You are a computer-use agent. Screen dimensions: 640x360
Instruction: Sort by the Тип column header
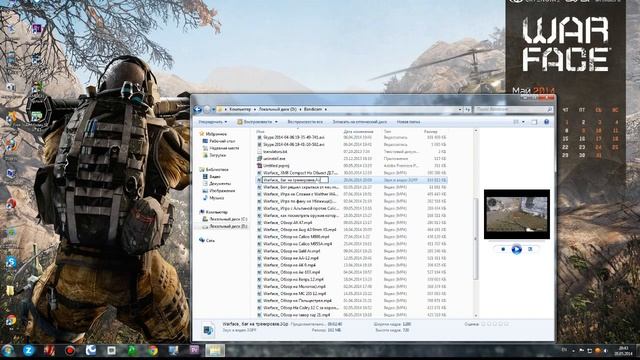pyautogui.click(x=387, y=132)
